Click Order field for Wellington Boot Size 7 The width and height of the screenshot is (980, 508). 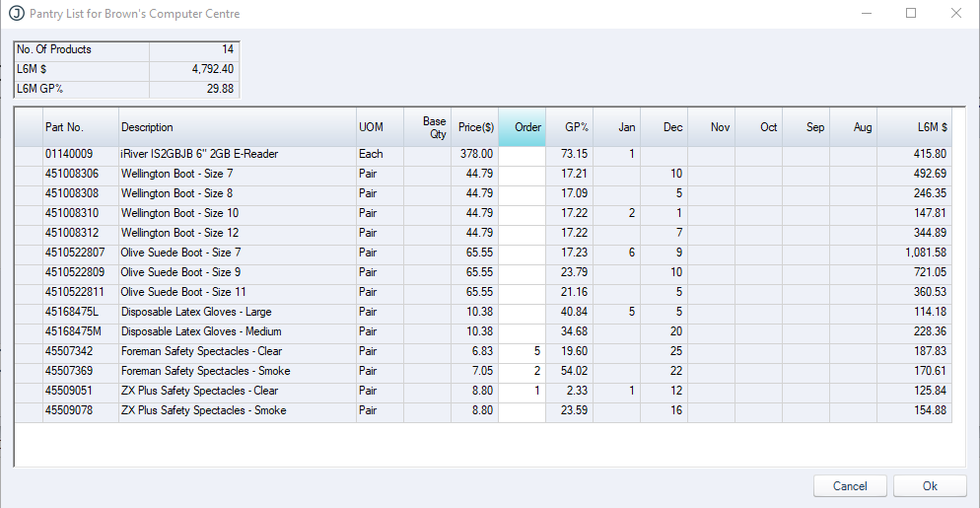(523, 174)
